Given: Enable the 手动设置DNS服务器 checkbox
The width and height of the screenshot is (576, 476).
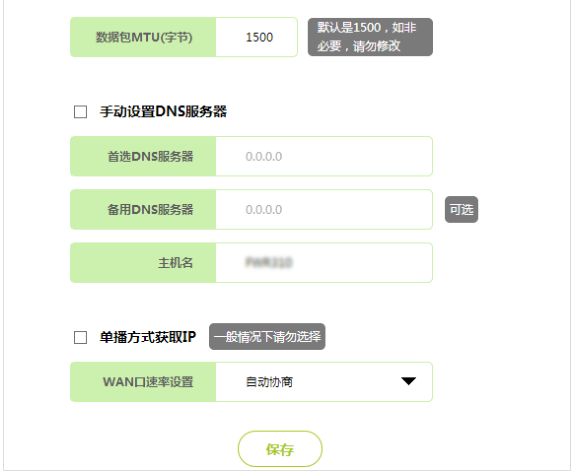Looking at the screenshot, I should [80, 112].
